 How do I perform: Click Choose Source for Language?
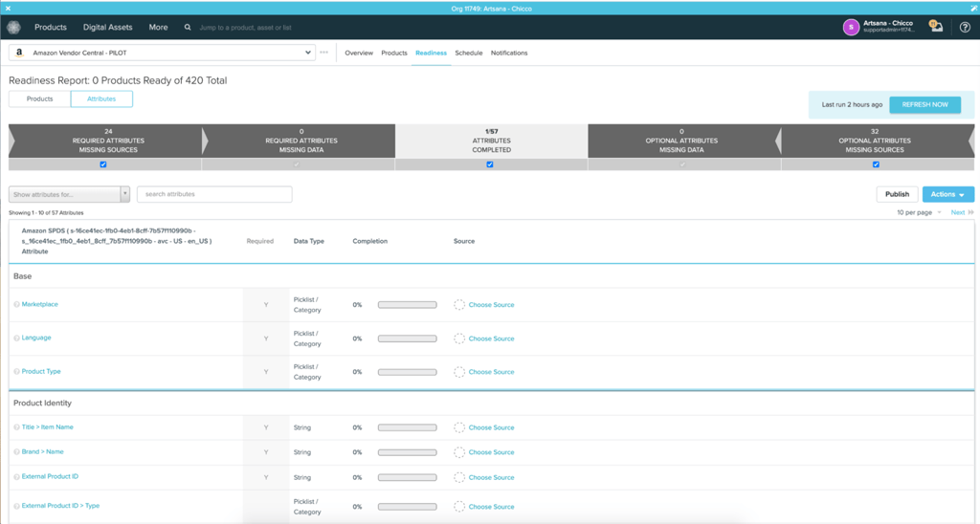491,338
